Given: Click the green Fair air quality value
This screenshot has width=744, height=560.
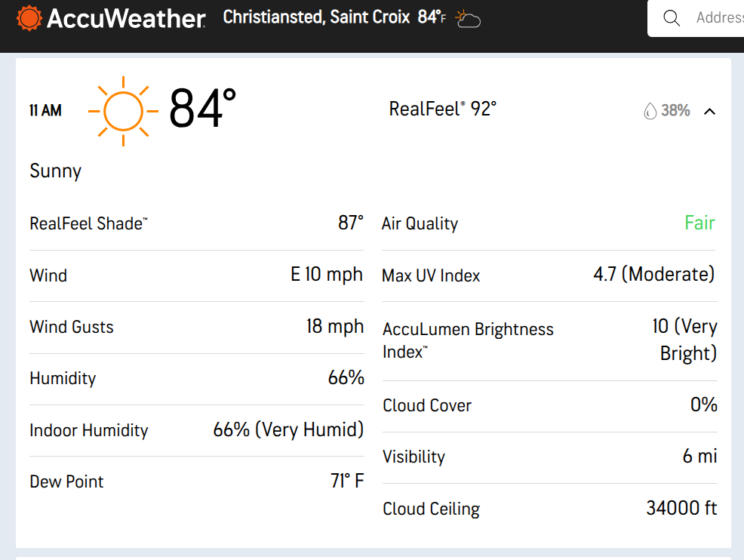Looking at the screenshot, I should click(x=699, y=223).
